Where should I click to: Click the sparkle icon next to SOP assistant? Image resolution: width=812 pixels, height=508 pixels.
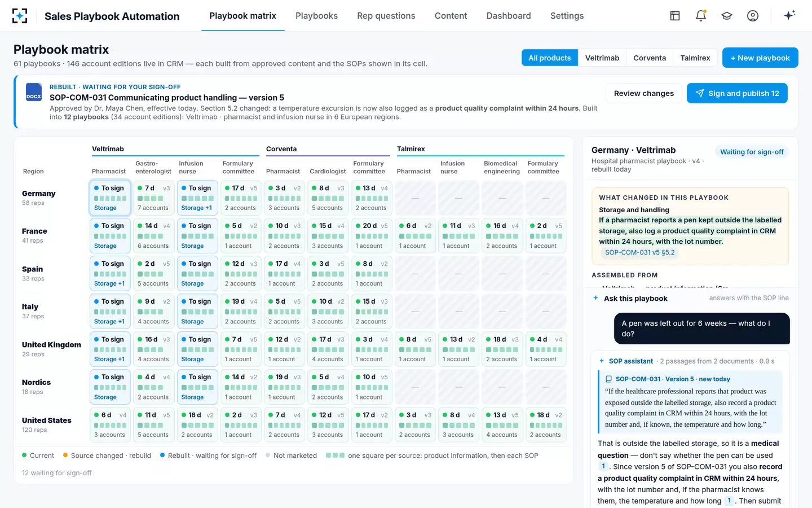pos(602,361)
